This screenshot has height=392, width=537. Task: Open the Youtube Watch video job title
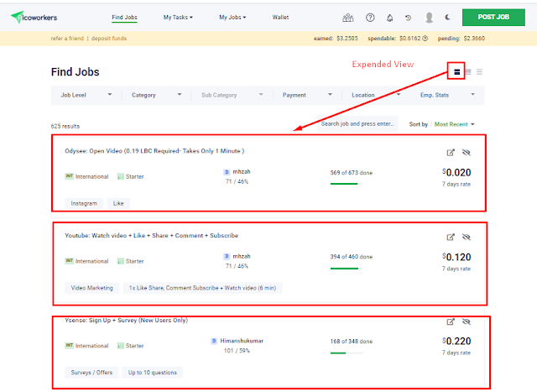click(x=151, y=235)
